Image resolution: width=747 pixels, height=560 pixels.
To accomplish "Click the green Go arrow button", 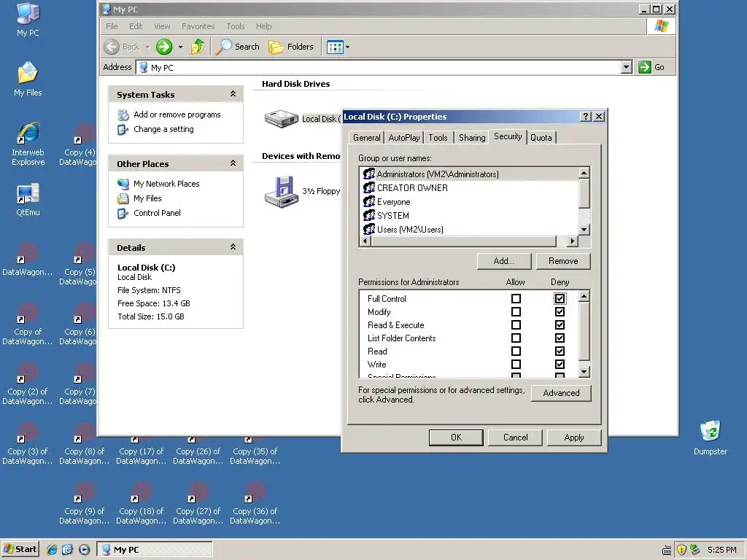I will (x=645, y=67).
